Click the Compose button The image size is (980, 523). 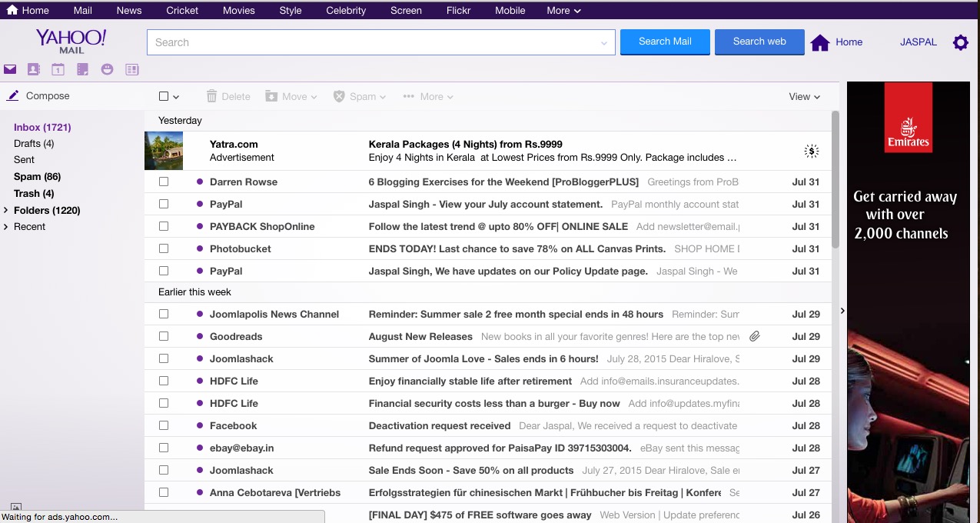(48, 96)
